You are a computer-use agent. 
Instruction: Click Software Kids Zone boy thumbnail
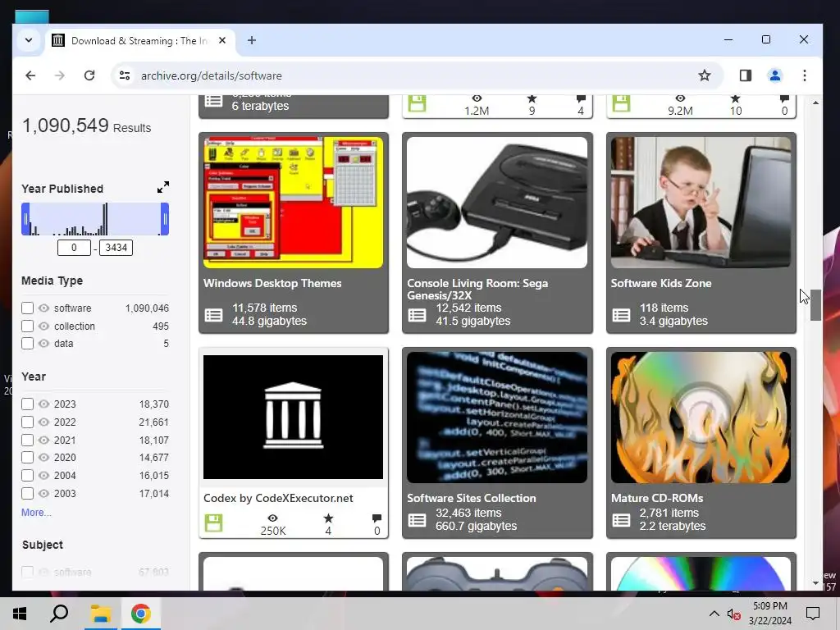point(701,203)
